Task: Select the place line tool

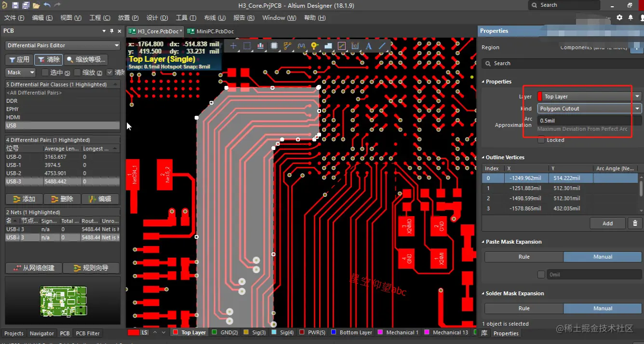Action: (382, 46)
